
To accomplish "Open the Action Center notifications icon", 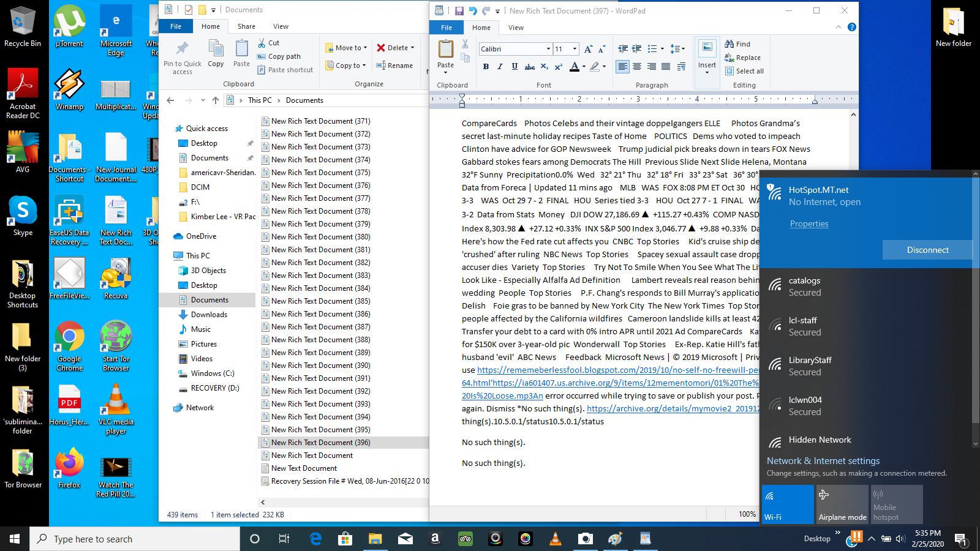I will click(x=960, y=539).
